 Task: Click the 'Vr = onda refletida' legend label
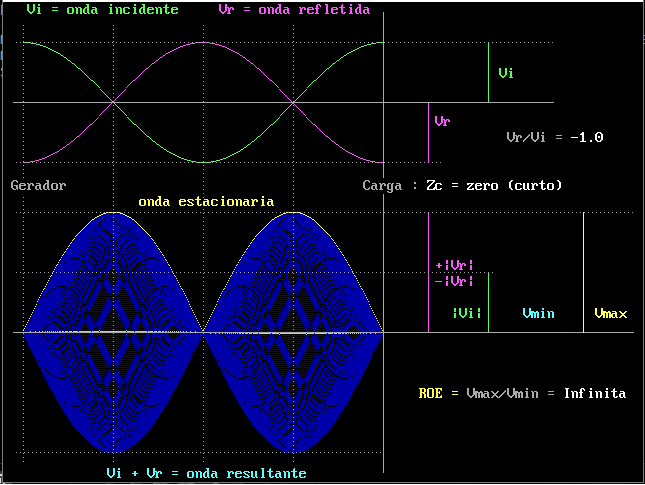(x=294, y=10)
